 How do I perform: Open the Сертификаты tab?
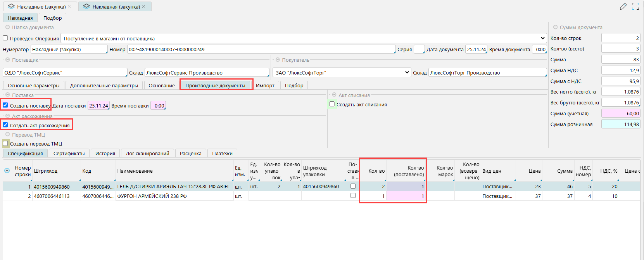(x=69, y=153)
